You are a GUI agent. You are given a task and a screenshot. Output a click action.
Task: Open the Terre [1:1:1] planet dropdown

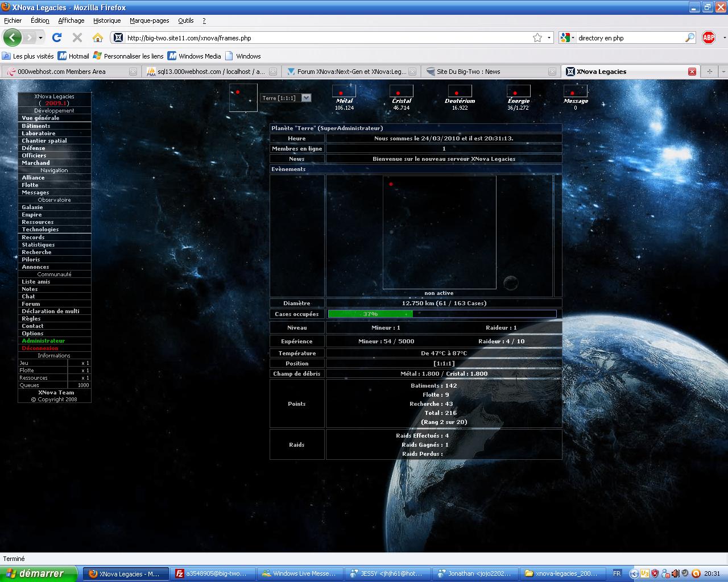coord(286,98)
